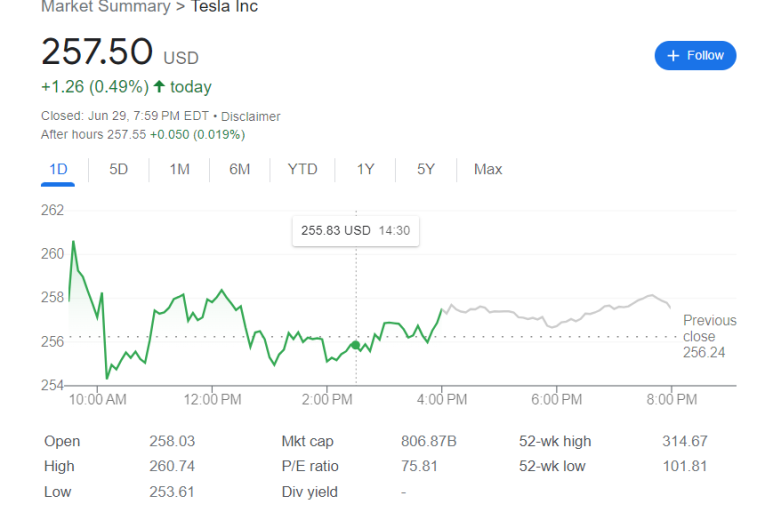
Task: Click the 52-wk low value 101.81
Action: (685, 466)
